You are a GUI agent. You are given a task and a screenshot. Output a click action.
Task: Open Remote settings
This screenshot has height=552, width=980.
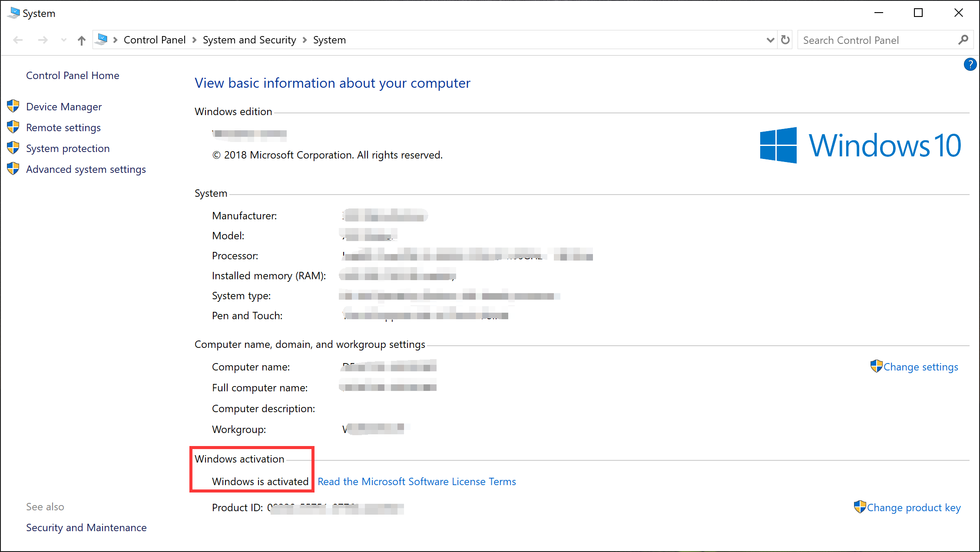[x=63, y=127]
